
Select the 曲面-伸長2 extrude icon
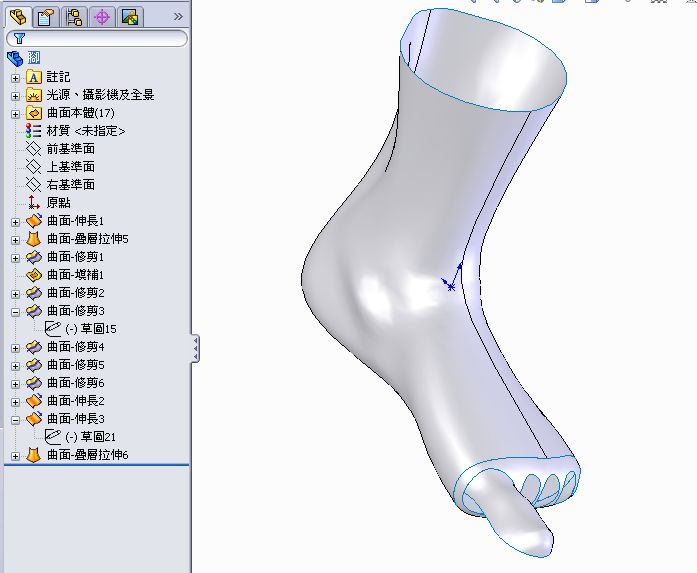coord(34,401)
